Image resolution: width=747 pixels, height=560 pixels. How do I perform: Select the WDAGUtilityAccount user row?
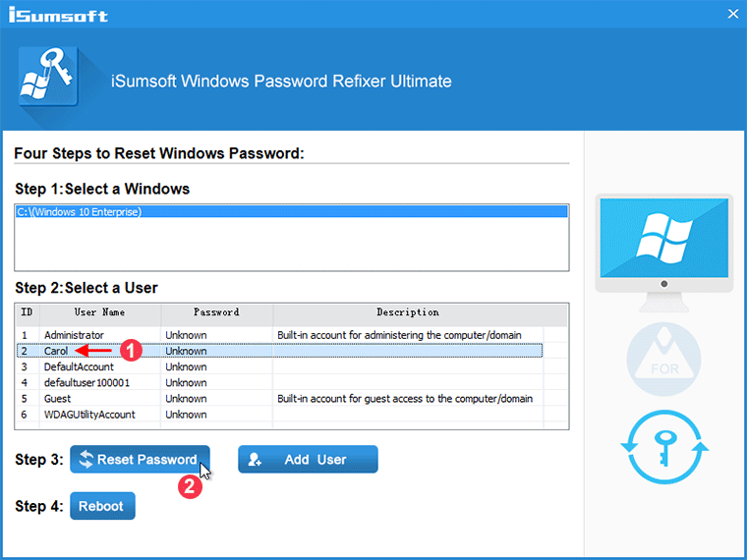[280, 415]
